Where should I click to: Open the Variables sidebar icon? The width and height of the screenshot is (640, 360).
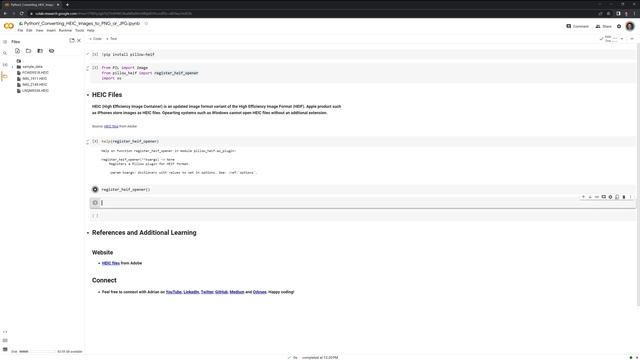[x=5, y=64]
